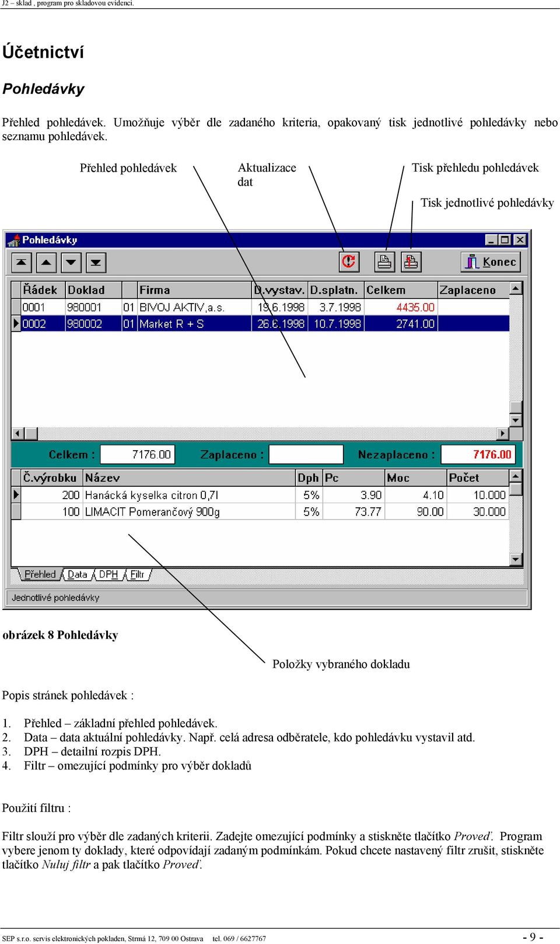Image resolution: width=560 pixels, height=944 pixels.
Task: Open the Data tab
Action: (x=77, y=574)
